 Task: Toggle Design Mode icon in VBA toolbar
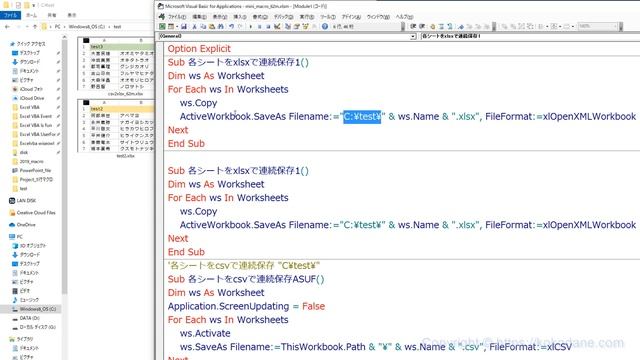click(x=277, y=27)
